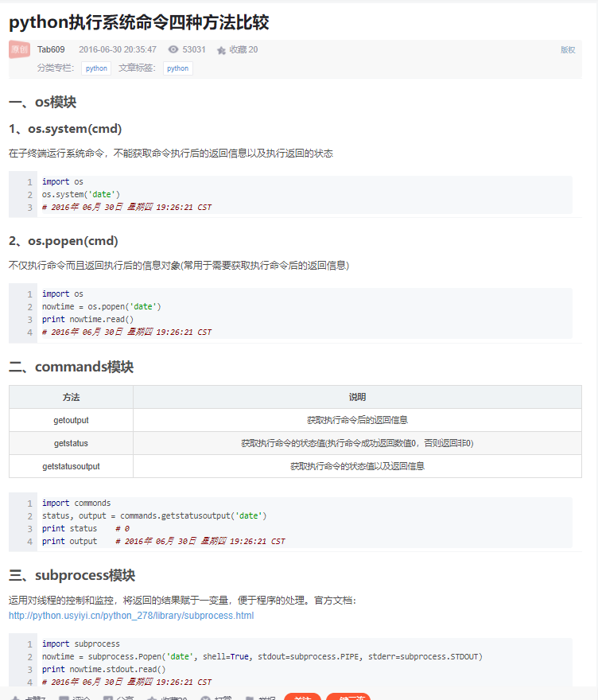Viewport: 598px width, 700px height.
Task: Click the code line print nowtime.stdout.read()
Action: coord(103,669)
